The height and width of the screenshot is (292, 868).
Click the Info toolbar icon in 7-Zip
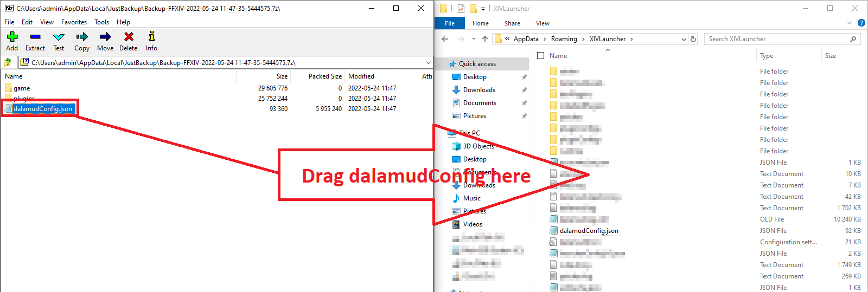pyautogui.click(x=151, y=41)
